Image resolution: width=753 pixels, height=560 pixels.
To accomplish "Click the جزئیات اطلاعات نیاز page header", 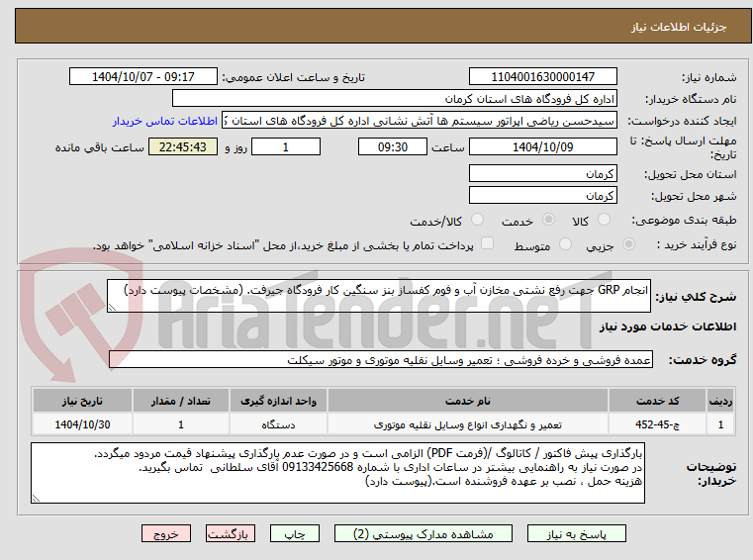I will click(x=679, y=27).
